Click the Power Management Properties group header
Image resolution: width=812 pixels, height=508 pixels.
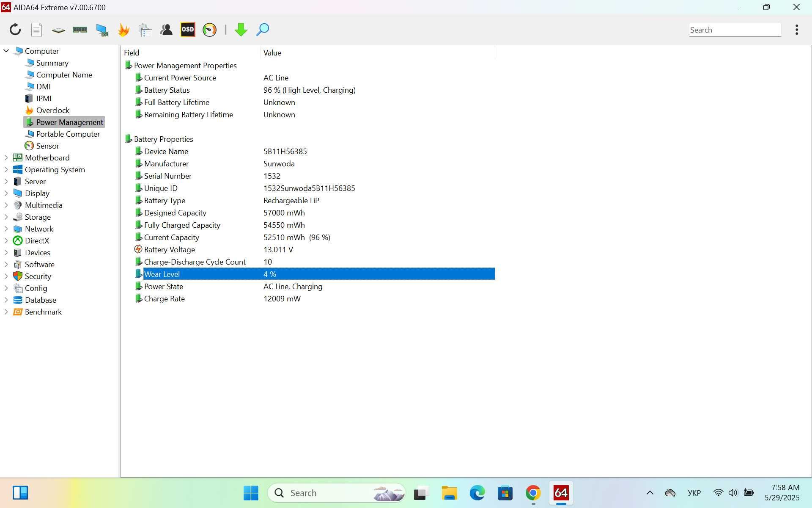(x=185, y=65)
